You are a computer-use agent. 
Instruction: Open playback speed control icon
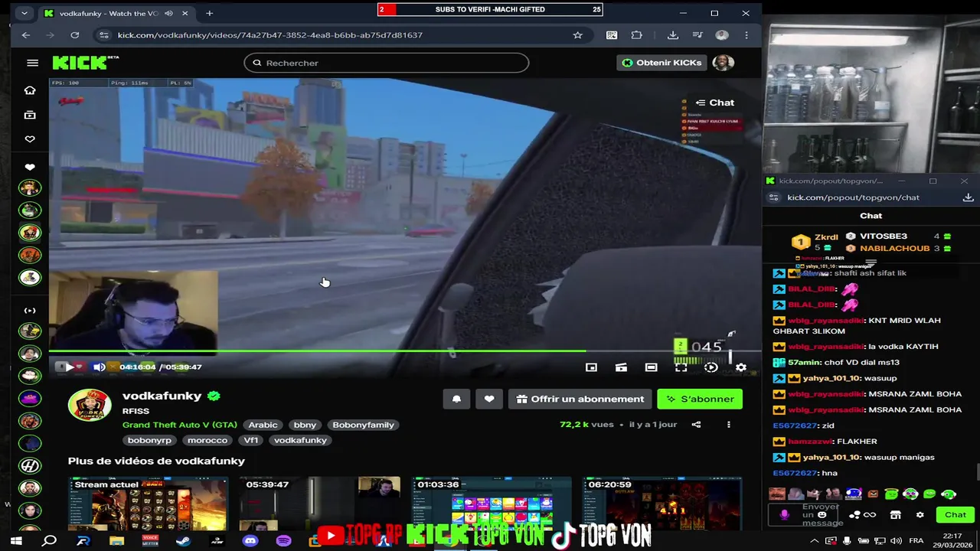pyautogui.click(x=710, y=367)
